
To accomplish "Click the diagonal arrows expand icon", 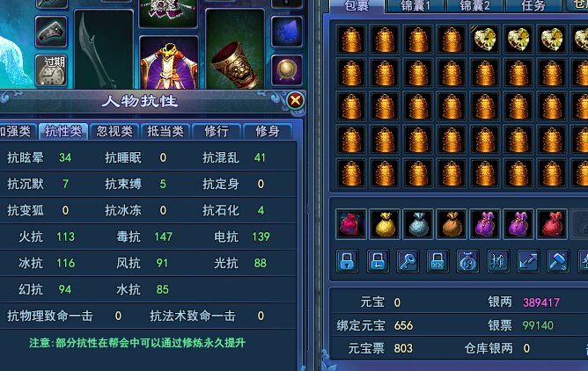I will [528, 261].
